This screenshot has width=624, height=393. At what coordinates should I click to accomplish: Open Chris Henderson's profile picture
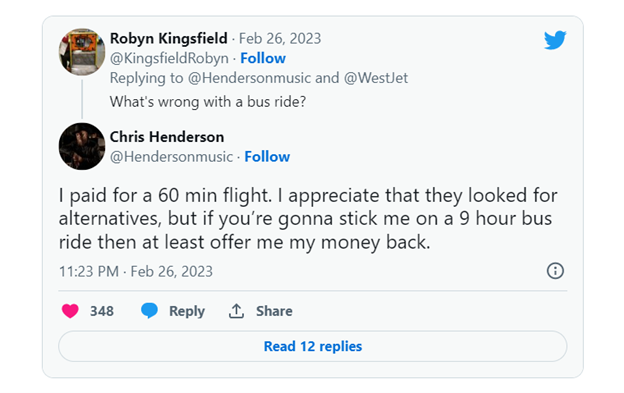click(x=82, y=146)
